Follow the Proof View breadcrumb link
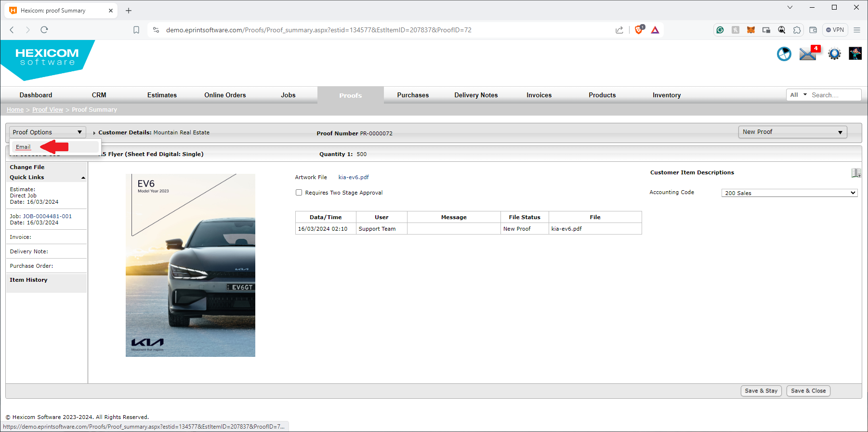The image size is (868, 432). coord(48,110)
